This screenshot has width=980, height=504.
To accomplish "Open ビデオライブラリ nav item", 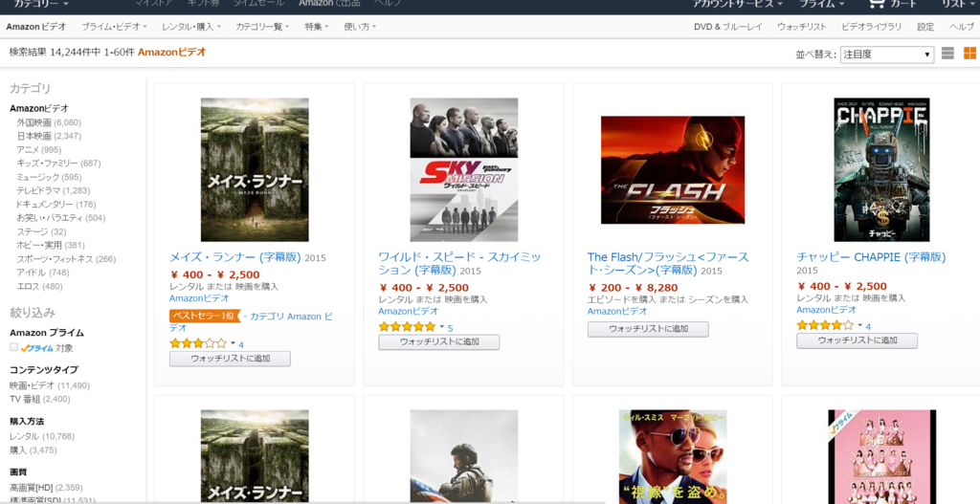I will [x=872, y=27].
